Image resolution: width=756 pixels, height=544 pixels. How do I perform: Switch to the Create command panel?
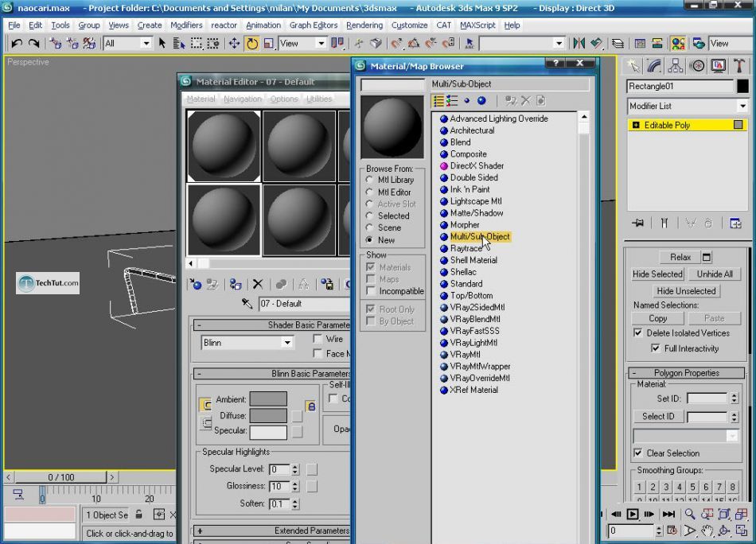click(x=633, y=66)
